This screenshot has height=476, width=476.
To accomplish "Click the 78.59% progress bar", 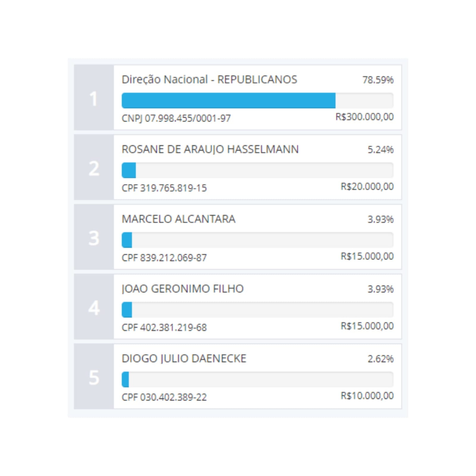I will click(257, 101).
